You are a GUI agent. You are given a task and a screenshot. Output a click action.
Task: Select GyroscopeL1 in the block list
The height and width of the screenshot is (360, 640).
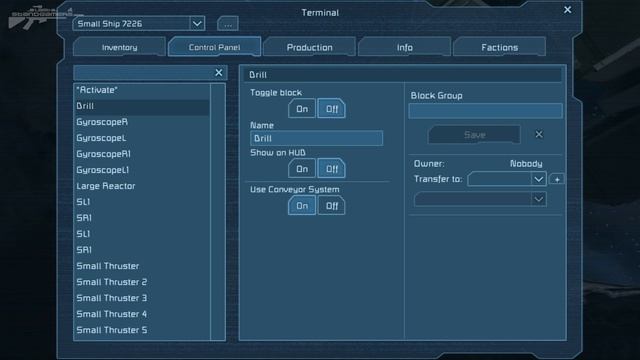point(142,170)
